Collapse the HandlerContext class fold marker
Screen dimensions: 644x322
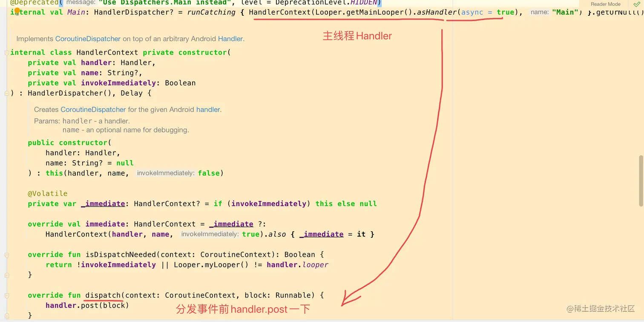(6, 52)
